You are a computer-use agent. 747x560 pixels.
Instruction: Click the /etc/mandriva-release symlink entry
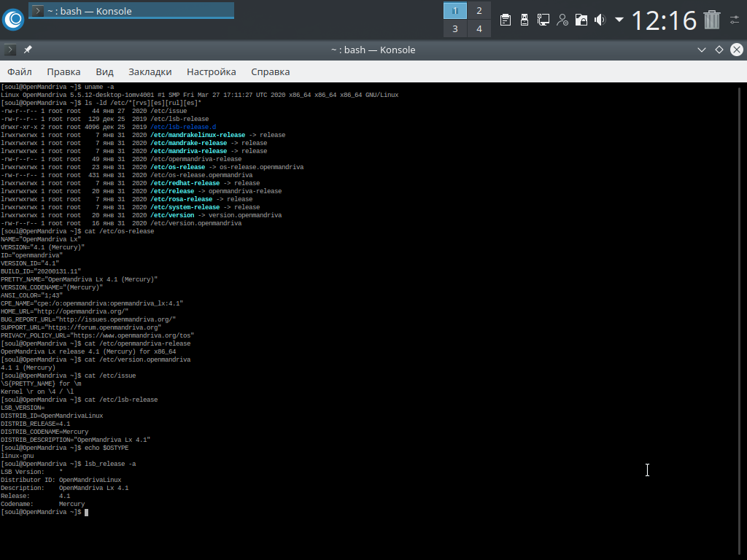189,151
